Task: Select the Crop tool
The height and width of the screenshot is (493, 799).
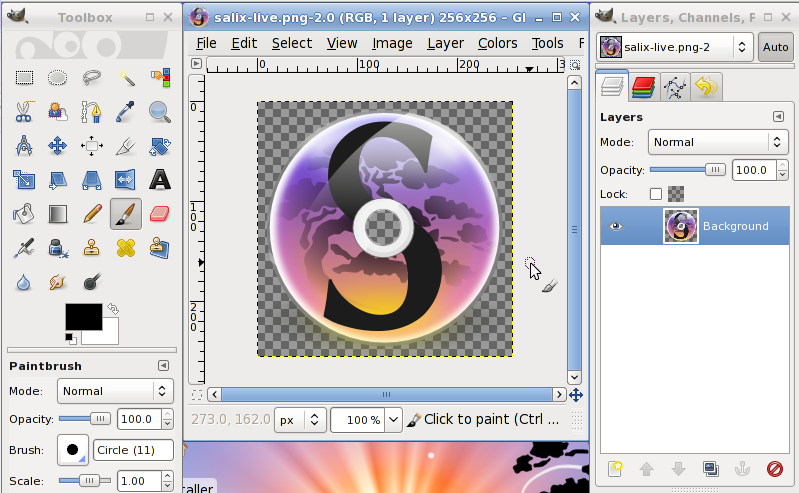Action: pyautogui.click(x=126, y=146)
